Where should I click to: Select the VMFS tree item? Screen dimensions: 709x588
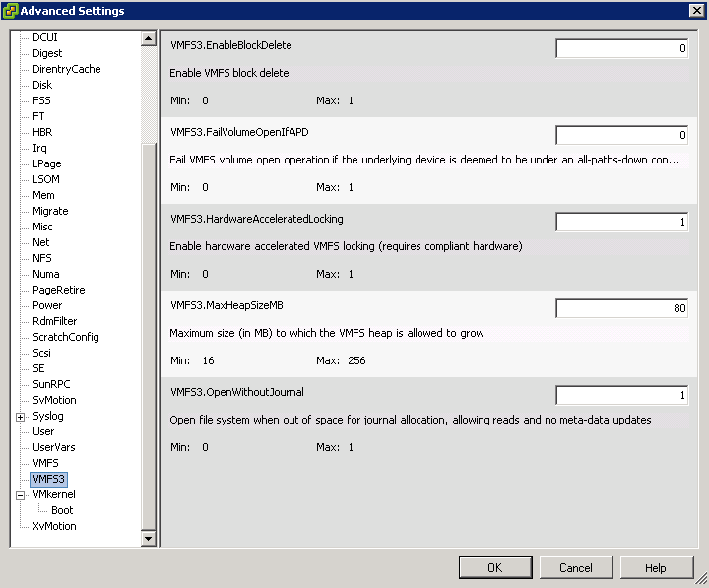tap(45, 463)
